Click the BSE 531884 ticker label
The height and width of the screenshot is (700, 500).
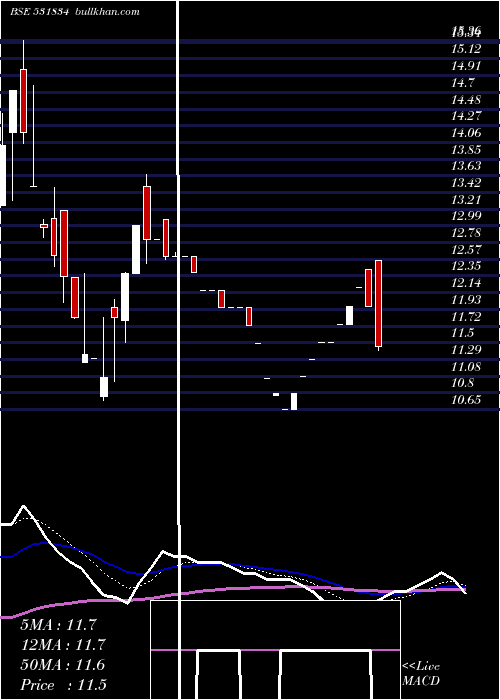point(39,12)
